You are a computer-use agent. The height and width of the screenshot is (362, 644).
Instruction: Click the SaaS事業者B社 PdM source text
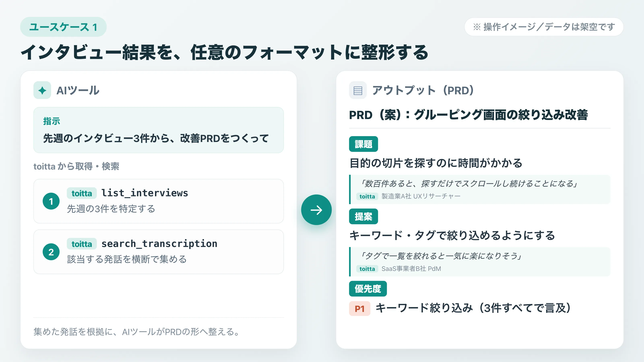tap(411, 269)
